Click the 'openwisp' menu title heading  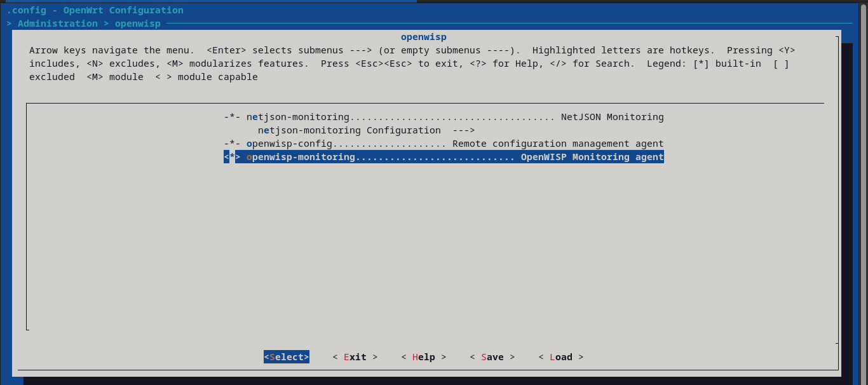tap(424, 37)
